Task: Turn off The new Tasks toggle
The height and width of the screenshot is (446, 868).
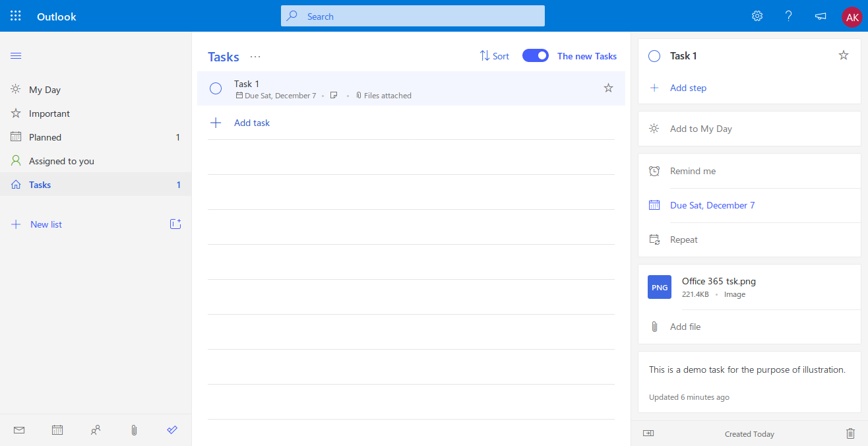Action: 535,56
